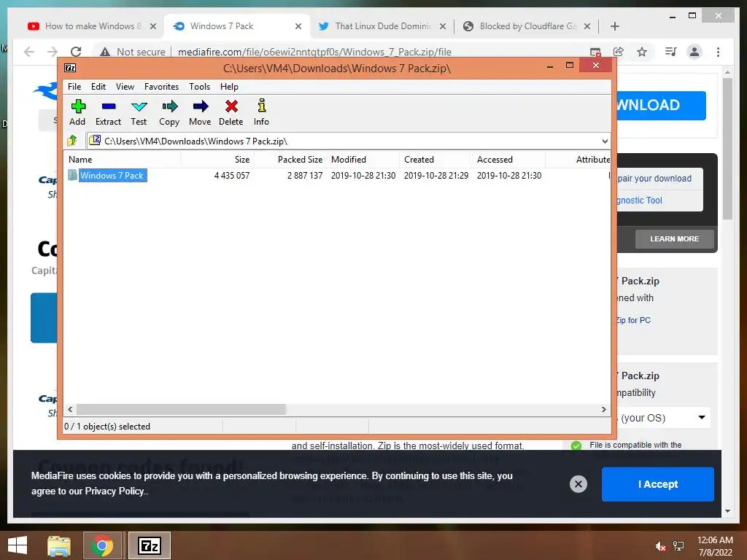Click the 7z logo in the title bar

tap(70, 68)
